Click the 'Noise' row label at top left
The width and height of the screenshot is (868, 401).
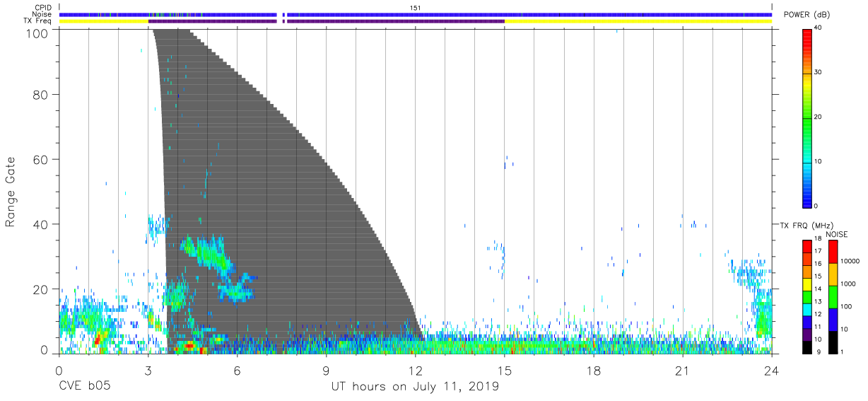point(42,14)
